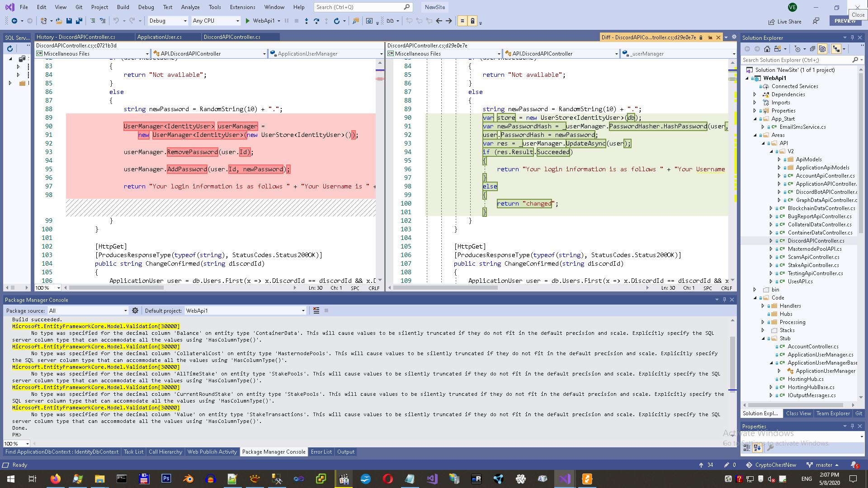Click the Live Share button
The width and height of the screenshot is (868, 488).
click(785, 21)
